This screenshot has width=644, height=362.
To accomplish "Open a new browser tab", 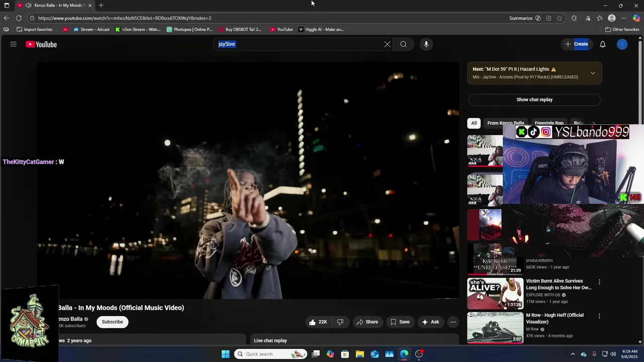I will tap(101, 5).
